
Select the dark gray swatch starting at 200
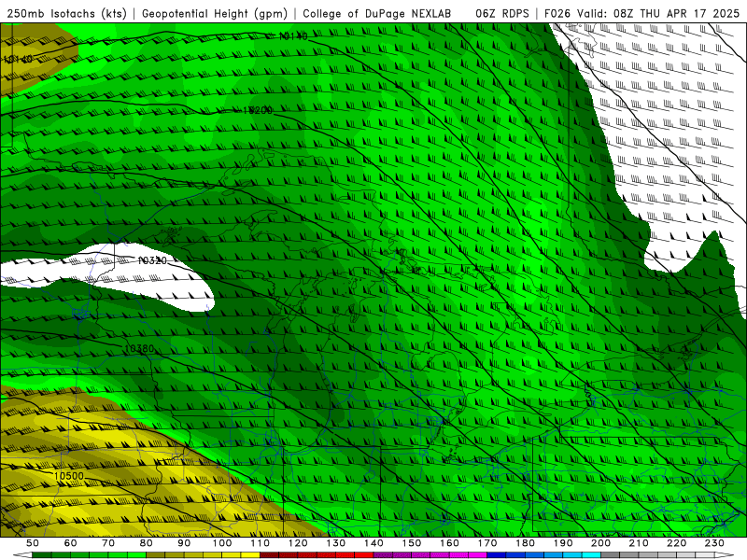click(x=611, y=555)
